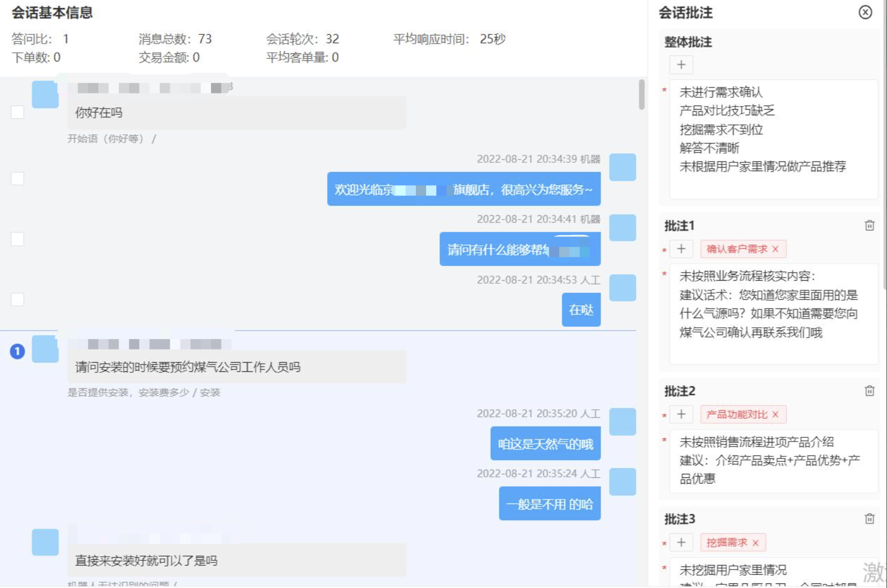Add a tag to 批注1

pyautogui.click(x=681, y=249)
